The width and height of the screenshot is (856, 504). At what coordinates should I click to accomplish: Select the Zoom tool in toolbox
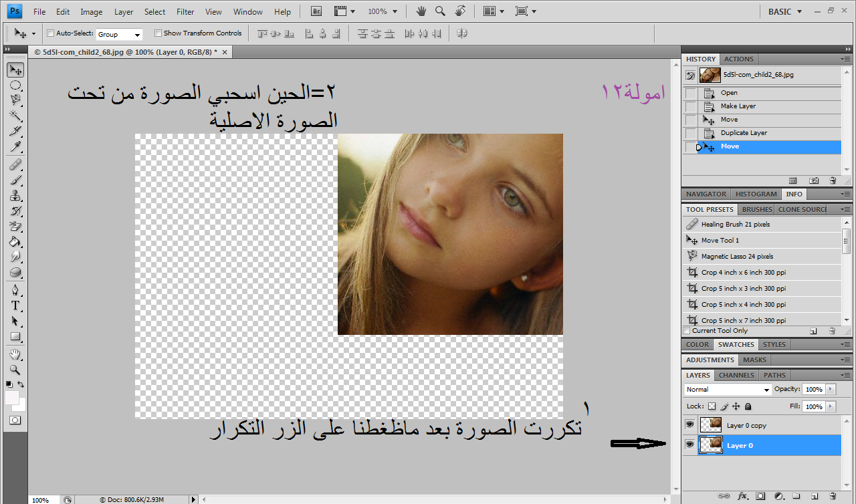click(15, 370)
